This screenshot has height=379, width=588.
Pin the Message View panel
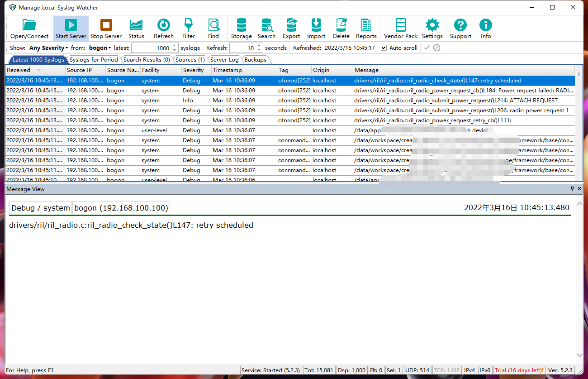(572, 189)
